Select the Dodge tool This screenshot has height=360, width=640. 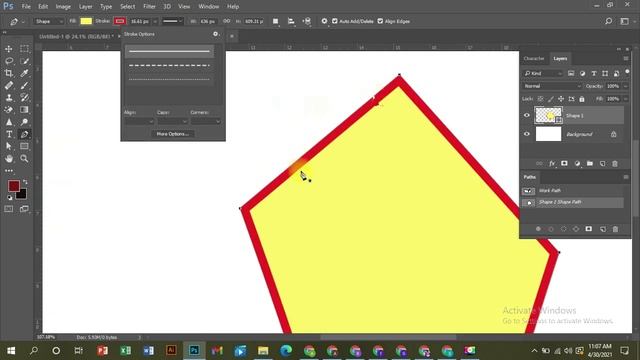(24, 122)
